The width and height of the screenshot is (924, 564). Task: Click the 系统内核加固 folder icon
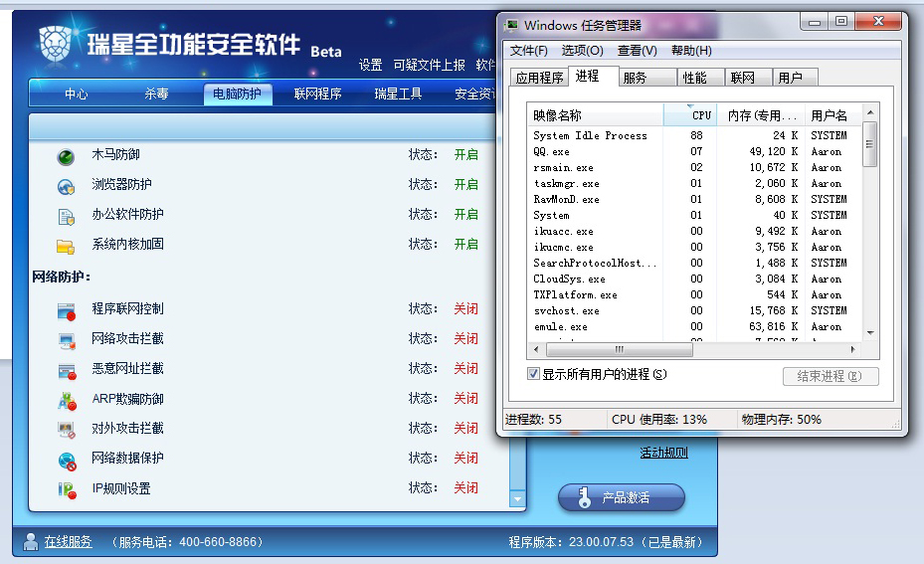(66, 246)
